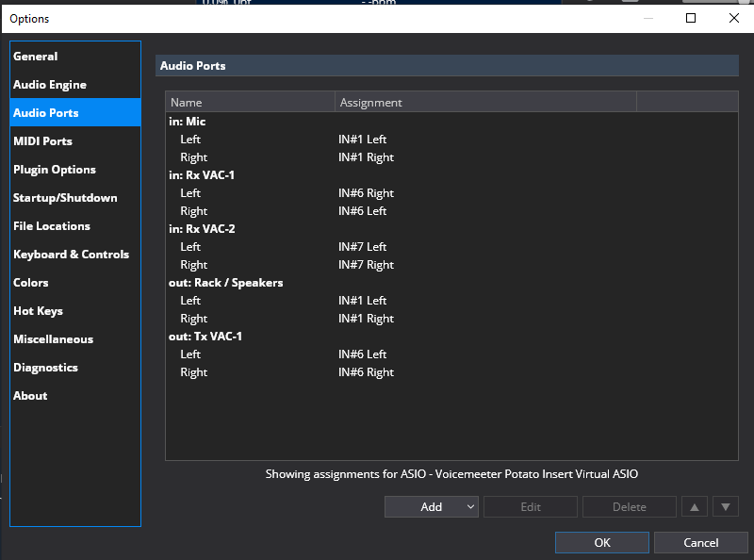Select Left channel under out: Tx VAC-1

coord(451,354)
